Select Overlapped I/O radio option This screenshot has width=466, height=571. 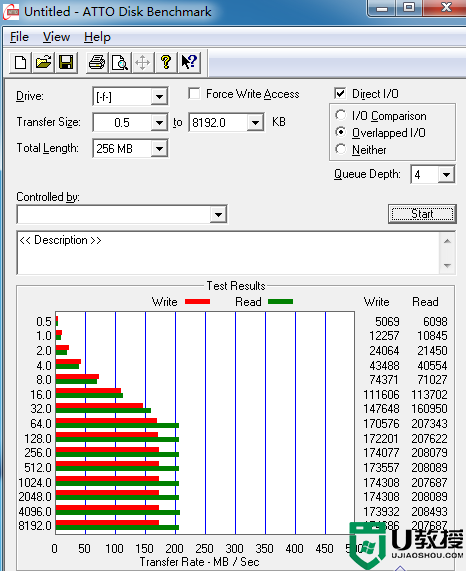click(x=340, y=132)
